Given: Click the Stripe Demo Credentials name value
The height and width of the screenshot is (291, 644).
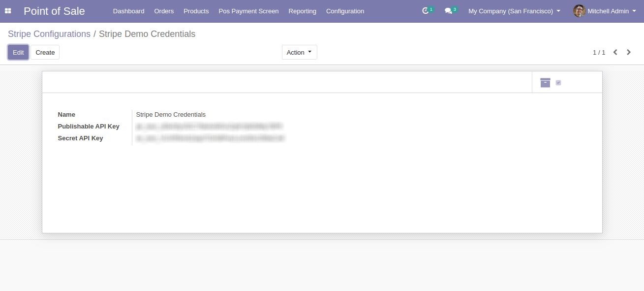Looking at the screenshot, I should pos(171,114).
